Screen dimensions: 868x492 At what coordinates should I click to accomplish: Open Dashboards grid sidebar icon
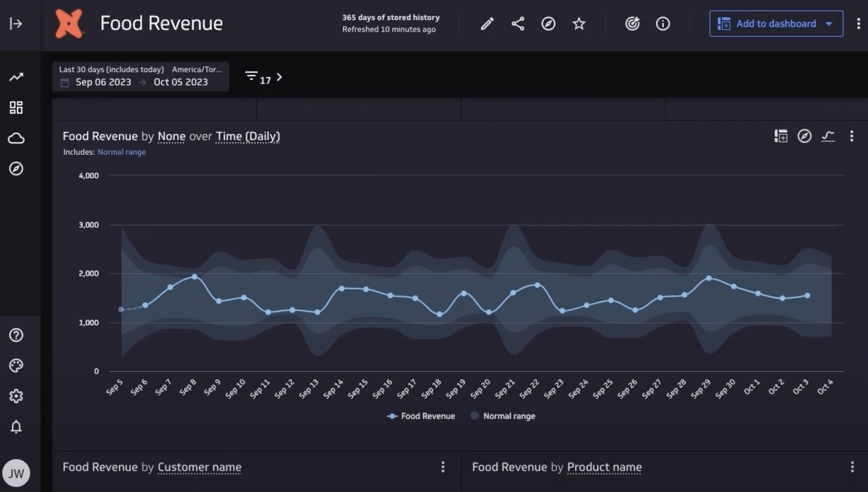(16, 107)
